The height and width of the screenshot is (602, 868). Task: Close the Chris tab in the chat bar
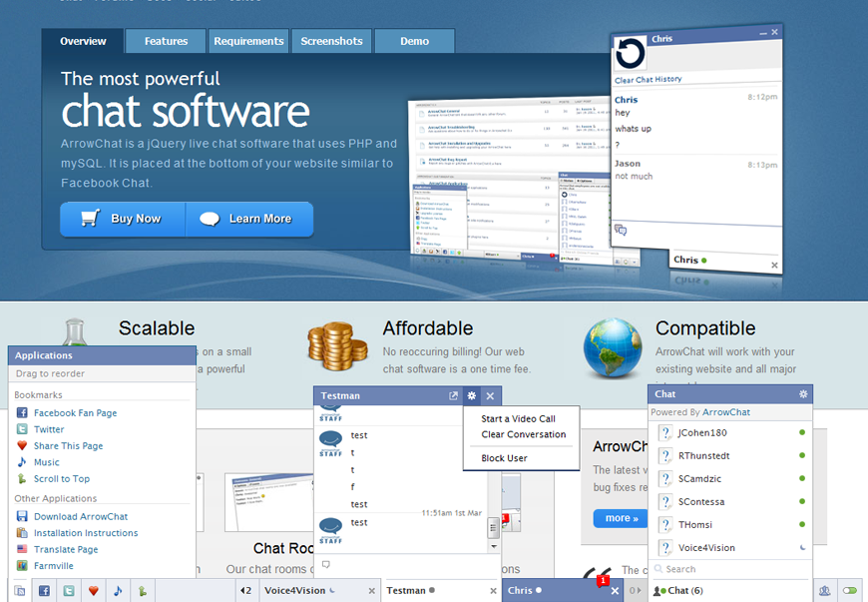tap(615, 591)
